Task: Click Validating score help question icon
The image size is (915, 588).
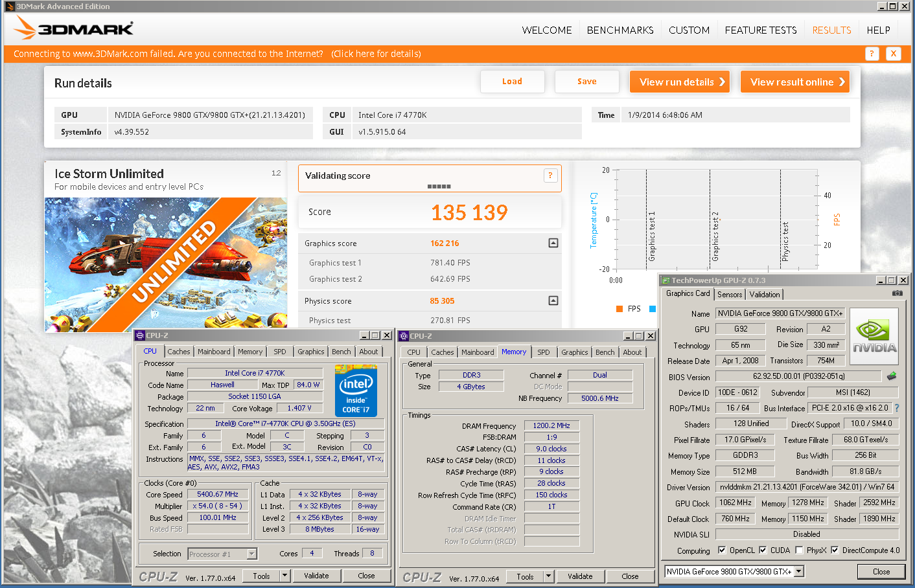Action: click(550, 175)
